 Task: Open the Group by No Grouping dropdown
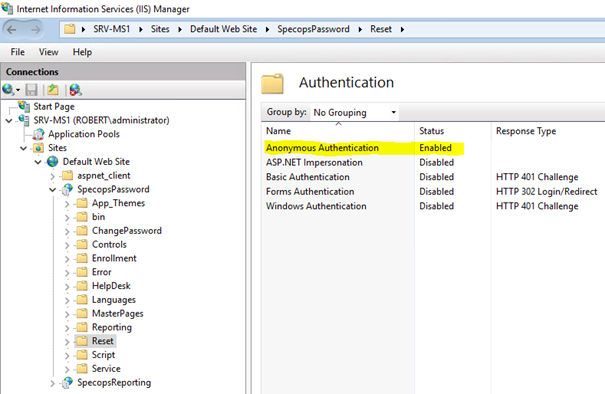pos(355,112)
